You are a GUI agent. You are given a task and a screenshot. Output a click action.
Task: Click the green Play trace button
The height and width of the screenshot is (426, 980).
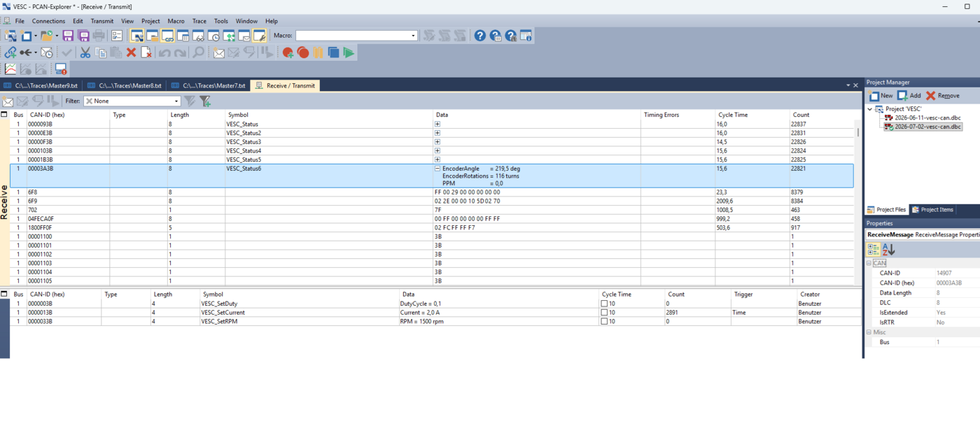coord(349,52)
